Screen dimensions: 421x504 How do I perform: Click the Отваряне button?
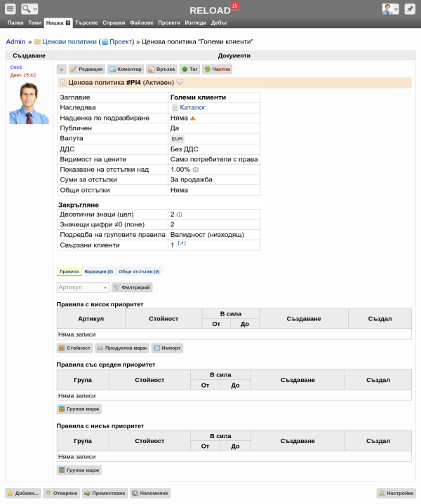pyautogui.click(x=62, y=493)
